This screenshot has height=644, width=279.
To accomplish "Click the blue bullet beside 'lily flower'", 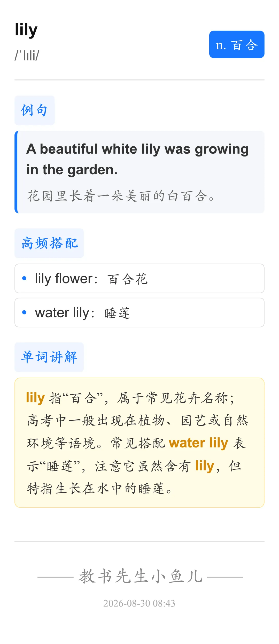I will click(24, 278).
